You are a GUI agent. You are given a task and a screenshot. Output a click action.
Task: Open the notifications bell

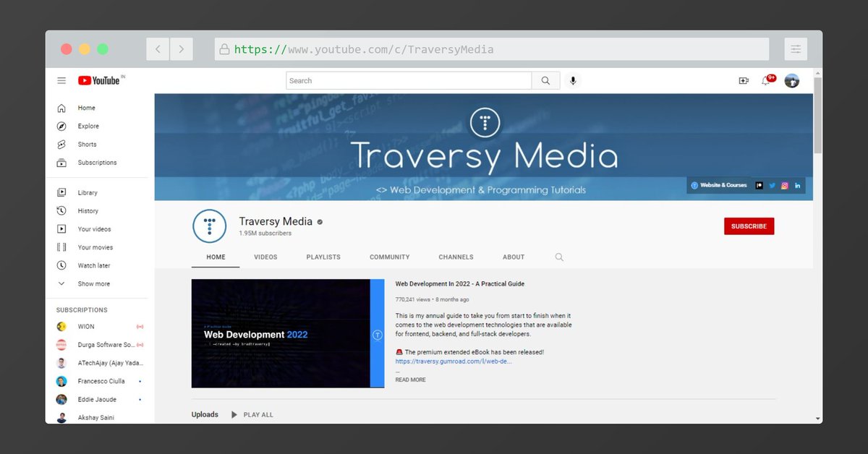766,81
